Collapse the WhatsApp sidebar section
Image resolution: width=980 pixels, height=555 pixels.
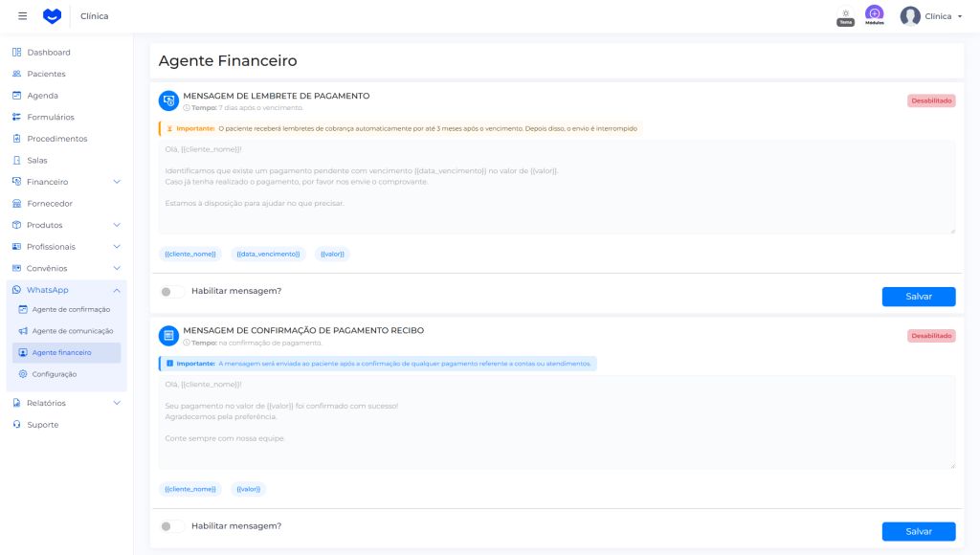pos(117,290)
